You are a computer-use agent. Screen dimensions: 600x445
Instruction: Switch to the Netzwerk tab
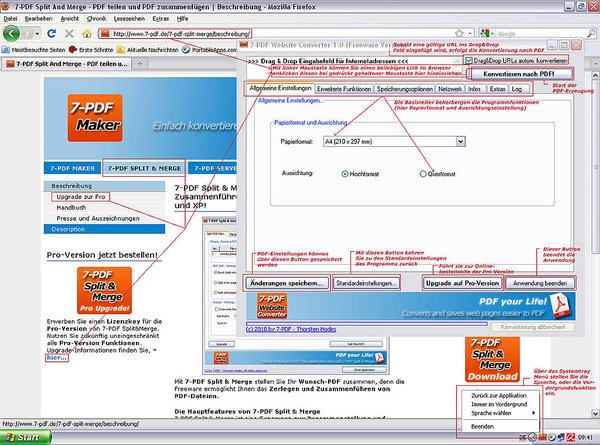point(450,89)
